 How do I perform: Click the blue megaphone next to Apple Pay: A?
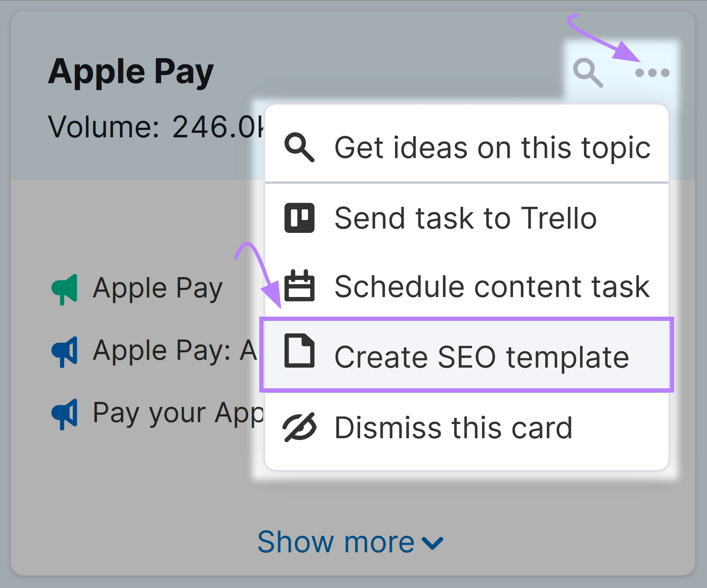[65, 350]
